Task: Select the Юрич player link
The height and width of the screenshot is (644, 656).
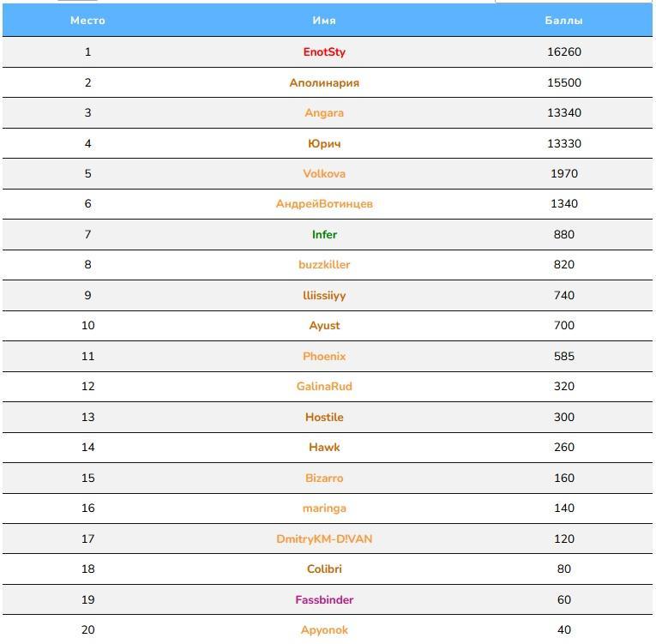Action: 324,144
